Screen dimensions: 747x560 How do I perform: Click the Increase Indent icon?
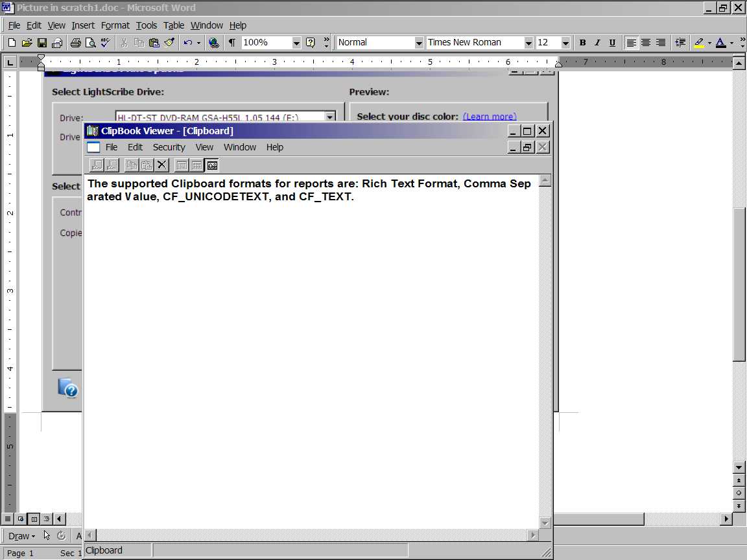point(680,43)
